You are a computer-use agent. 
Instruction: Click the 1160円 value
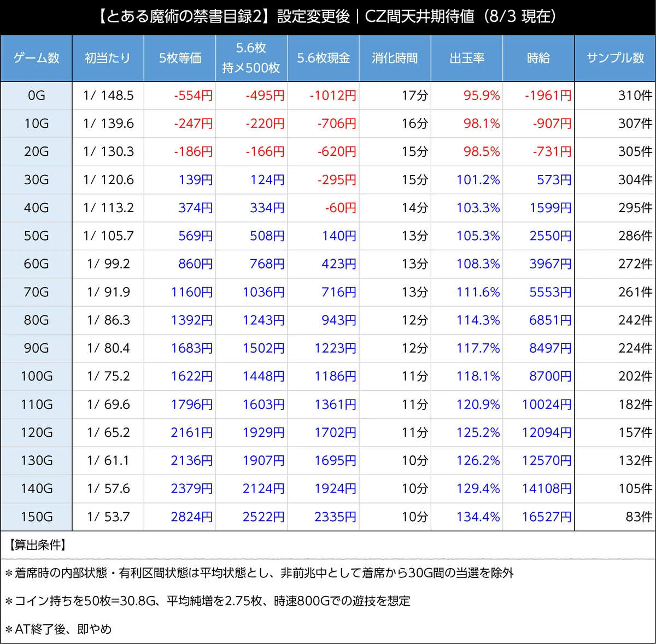(x=192, y=292)
